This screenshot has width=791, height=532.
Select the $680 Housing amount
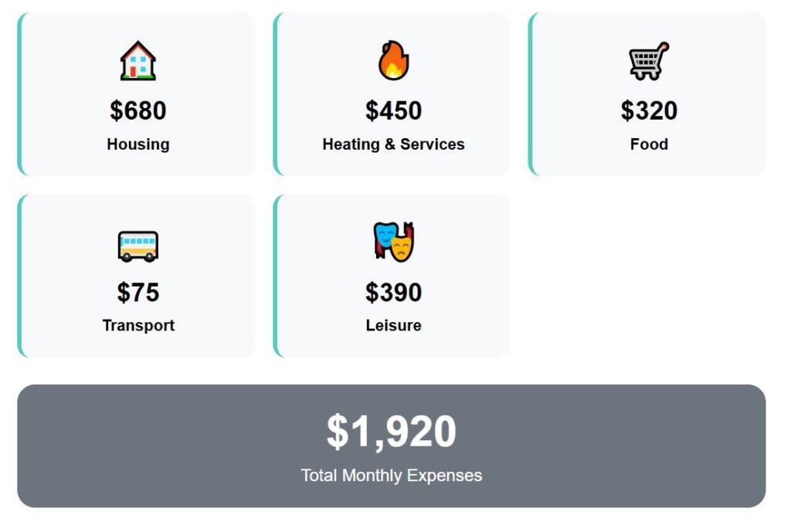pos(138,110)
